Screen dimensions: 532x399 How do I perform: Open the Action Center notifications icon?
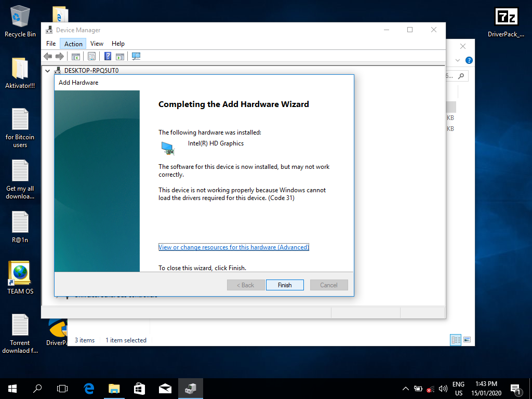pos(516,389)
